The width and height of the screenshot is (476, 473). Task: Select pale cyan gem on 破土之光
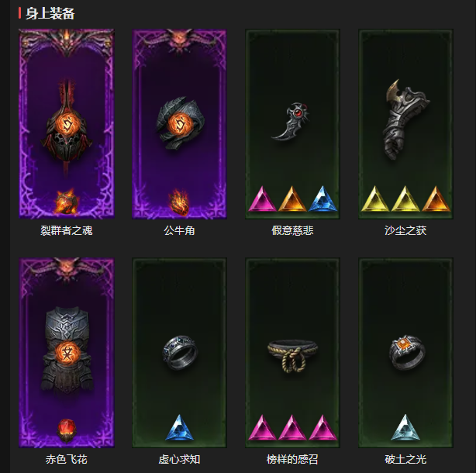click(405, 427)
